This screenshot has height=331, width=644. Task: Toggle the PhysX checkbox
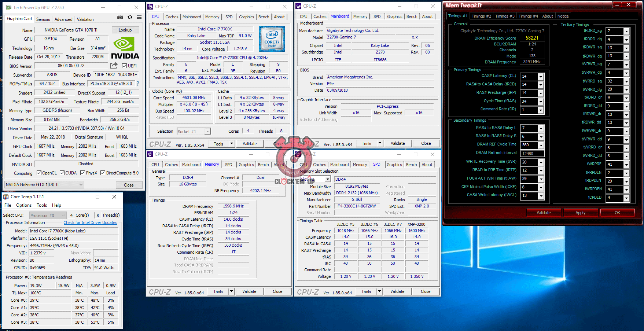83,173
